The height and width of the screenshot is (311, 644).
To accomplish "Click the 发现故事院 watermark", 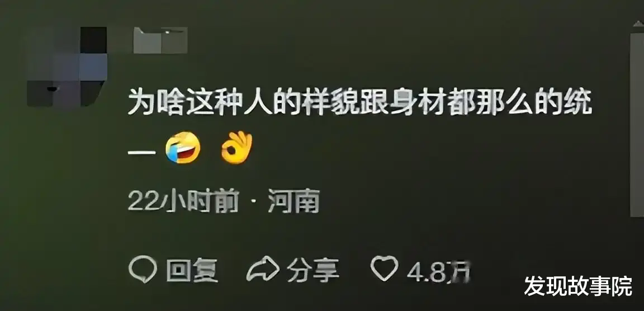I will [578, 286].
